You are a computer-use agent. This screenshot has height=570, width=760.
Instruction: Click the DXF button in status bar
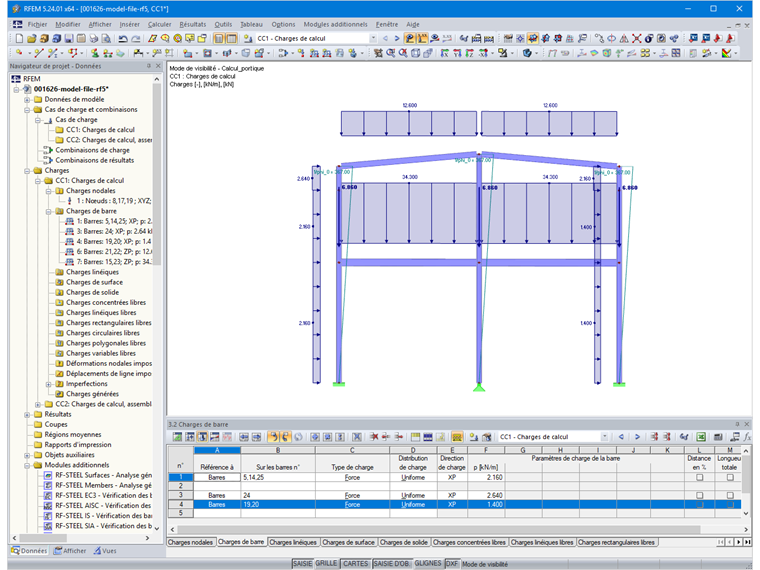click(x=452, y=564)
